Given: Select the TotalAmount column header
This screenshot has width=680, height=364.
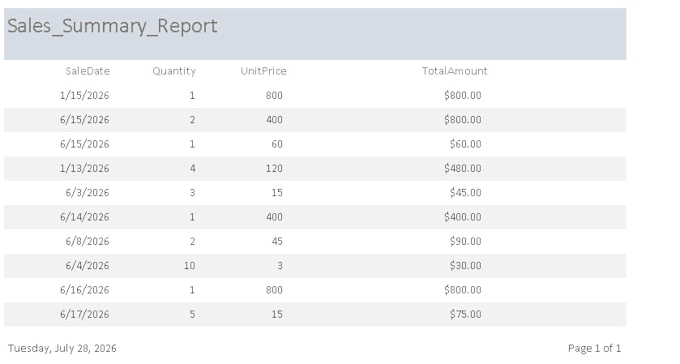Looking at the screenshot, I should pos(455,71).
